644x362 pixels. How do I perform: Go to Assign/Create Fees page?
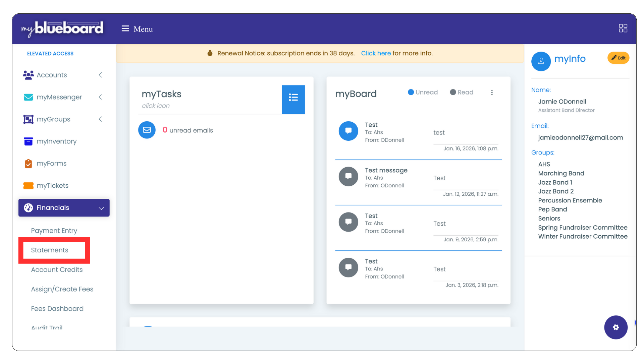click(x=62, y=289)
